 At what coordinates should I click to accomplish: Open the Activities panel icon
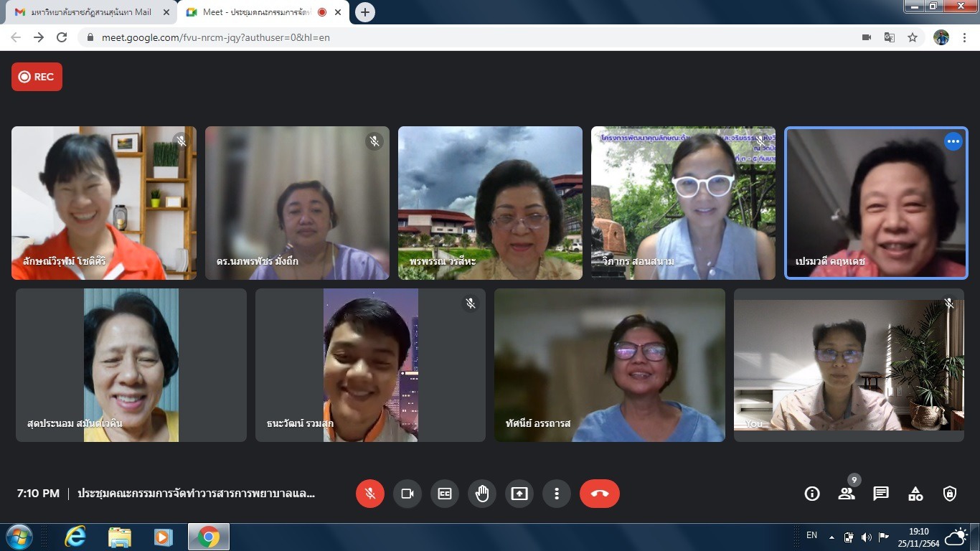pos(915,494)
